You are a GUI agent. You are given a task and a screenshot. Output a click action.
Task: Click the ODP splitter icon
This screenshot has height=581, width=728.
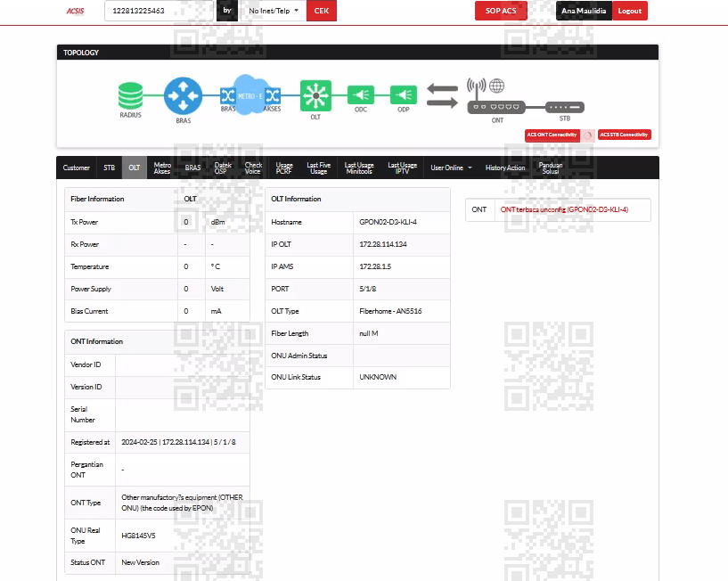tap(404, 94)
